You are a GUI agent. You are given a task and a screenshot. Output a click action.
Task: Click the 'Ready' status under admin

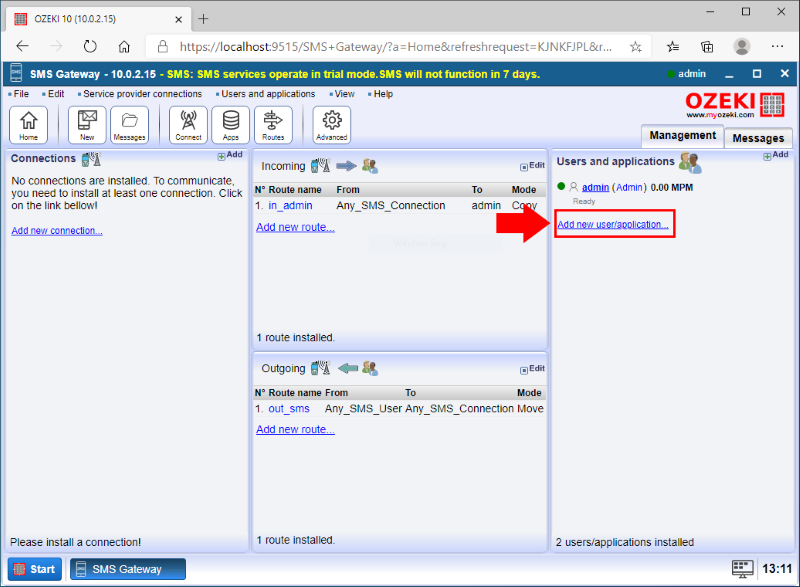pos(584,201)
